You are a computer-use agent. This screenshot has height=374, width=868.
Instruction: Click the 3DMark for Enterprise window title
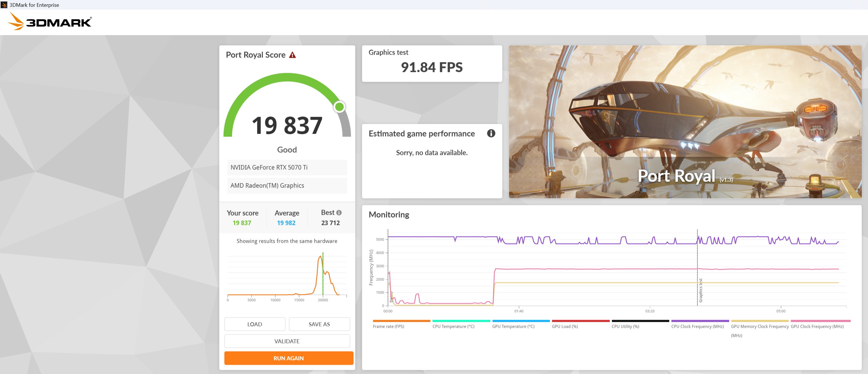click(x=34, y=5)
